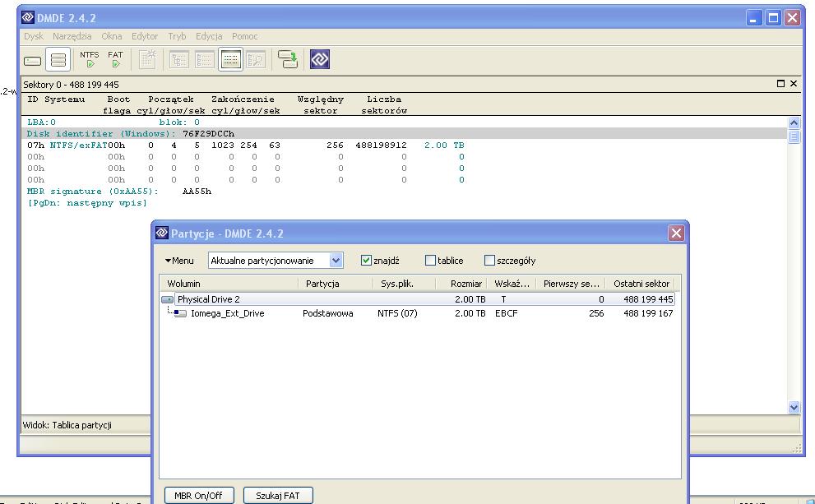815x504 pixels.
Task: Open the Narzędzia menu
Action: pyautogui.click(x=72, y=36)
